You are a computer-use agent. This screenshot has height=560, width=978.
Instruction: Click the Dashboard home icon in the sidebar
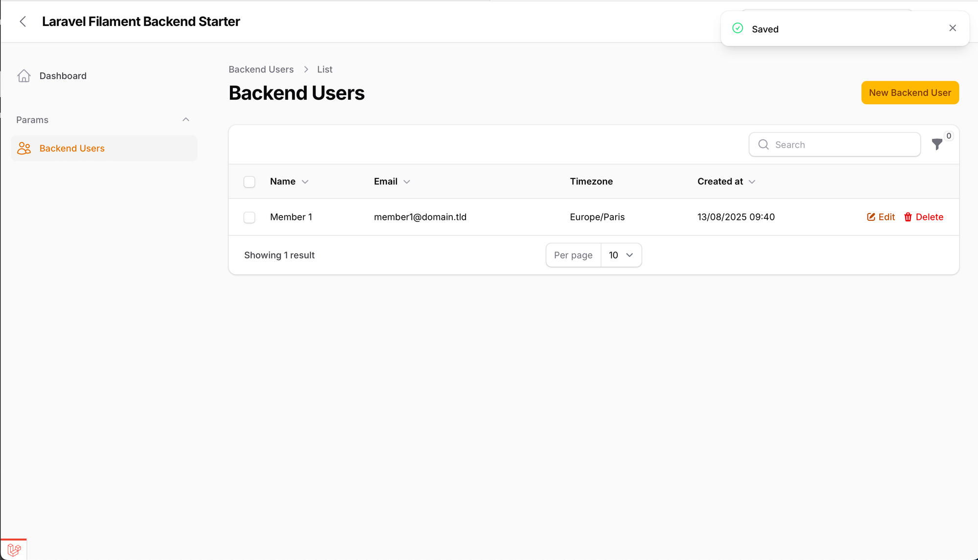pyautogui.click(x=24, y=76)
